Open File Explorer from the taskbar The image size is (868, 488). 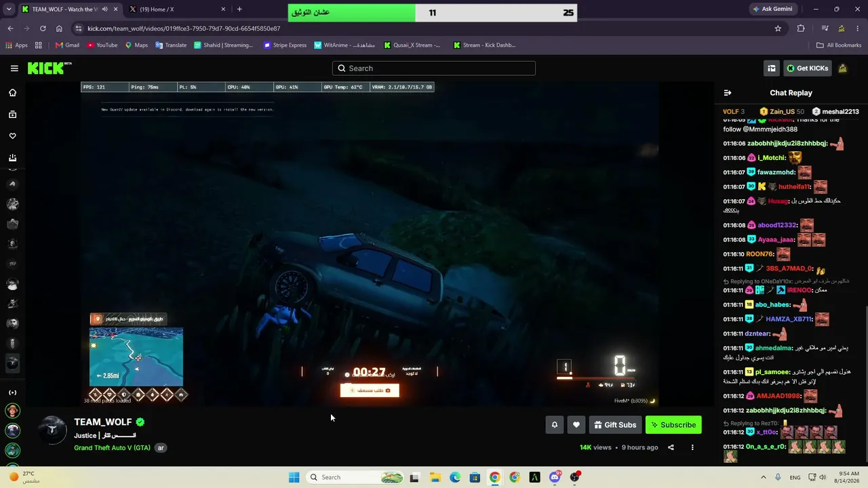point(435,477)
